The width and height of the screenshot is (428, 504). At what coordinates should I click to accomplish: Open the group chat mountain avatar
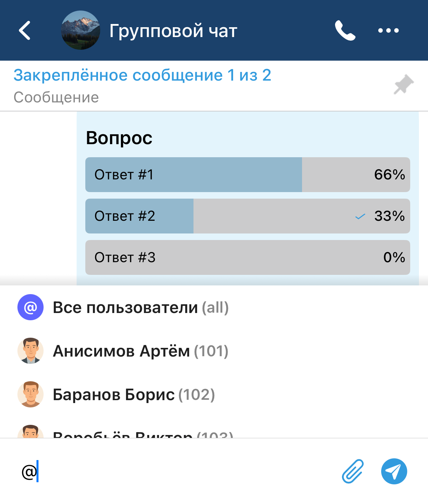point(81,31)
